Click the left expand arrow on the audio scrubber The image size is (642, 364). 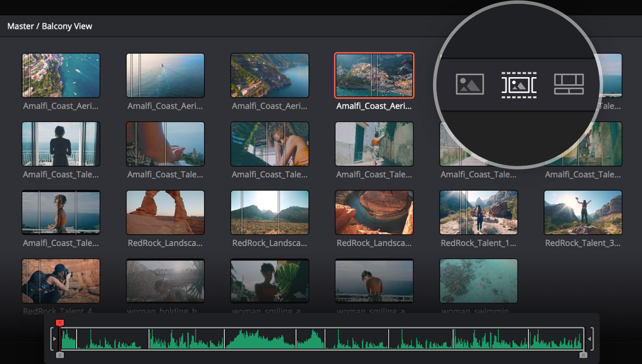click(x=54, y=338)
